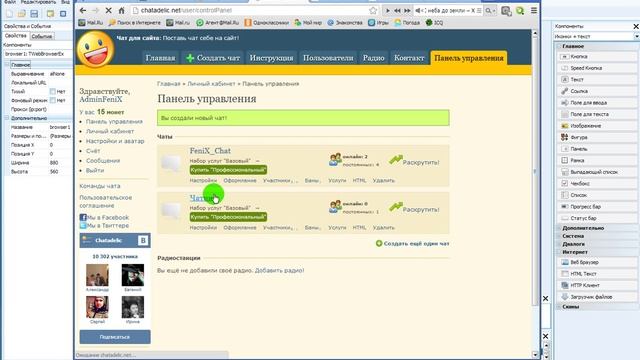Image resolution: width=640 pixels, height=360 pixels.
Task: Open the Создать чат site tab
Action: coord(213,58)
